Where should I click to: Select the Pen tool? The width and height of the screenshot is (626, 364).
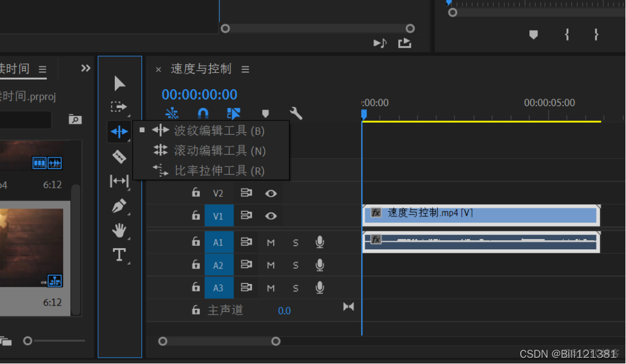click(x=120, y=205)
